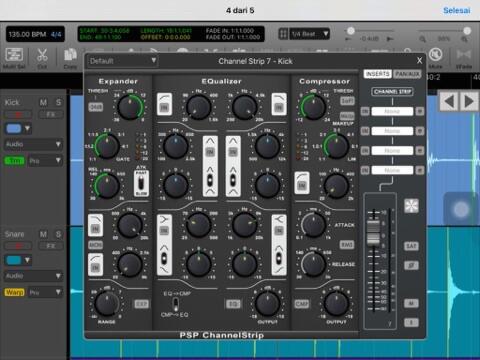Toggle the compressor Soft knee button
Image resolution: width=480 pixels, height=360 pixels.
347,100
